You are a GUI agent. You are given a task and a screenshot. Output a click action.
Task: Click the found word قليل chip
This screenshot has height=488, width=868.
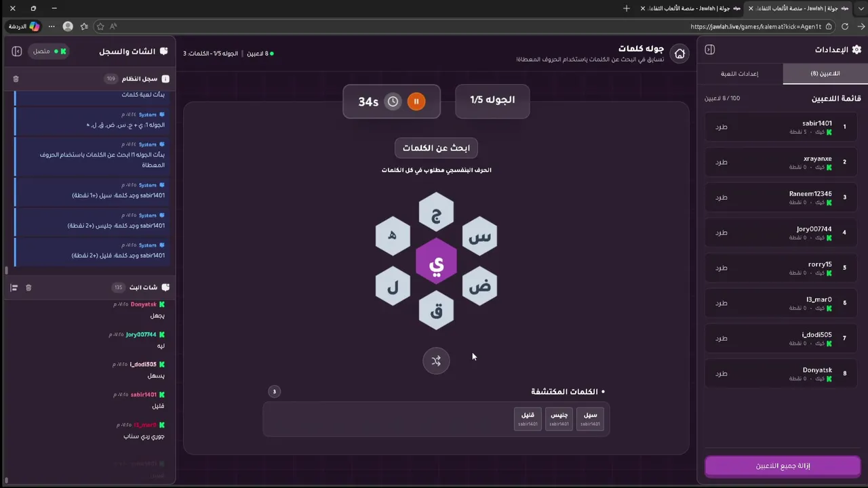click(x=528, y=418)
